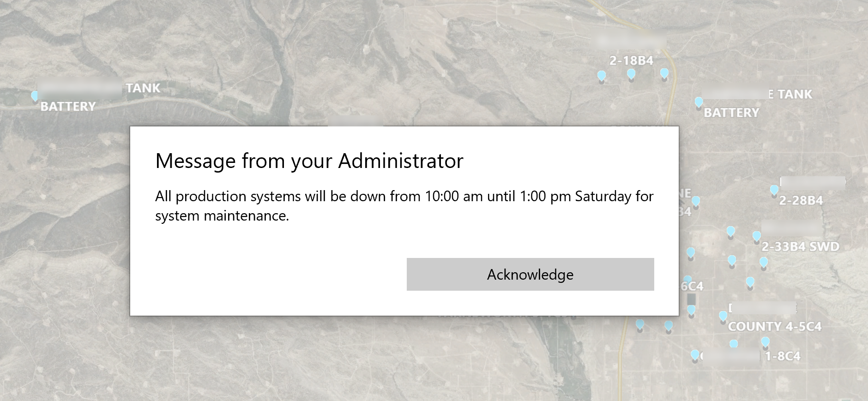This screenshot has height=401, width=868.
Task: Select the 2-28B4 well label
Action: (801, 200)
